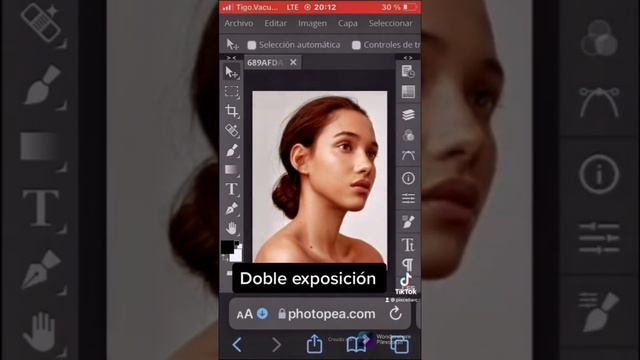This screenshot has height=360, width=640.
Task: Close the 689AFD document tab
Action: (293, 62)
